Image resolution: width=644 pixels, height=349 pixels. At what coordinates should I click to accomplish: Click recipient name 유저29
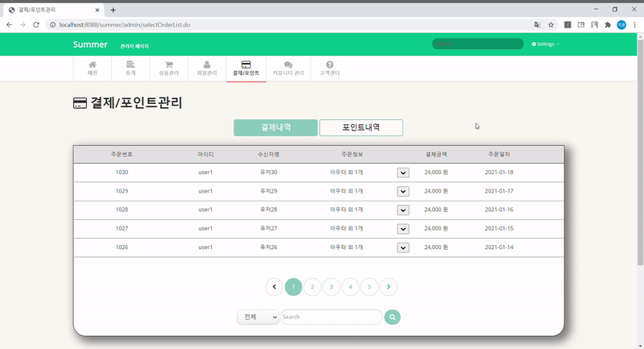coord(269,191)
